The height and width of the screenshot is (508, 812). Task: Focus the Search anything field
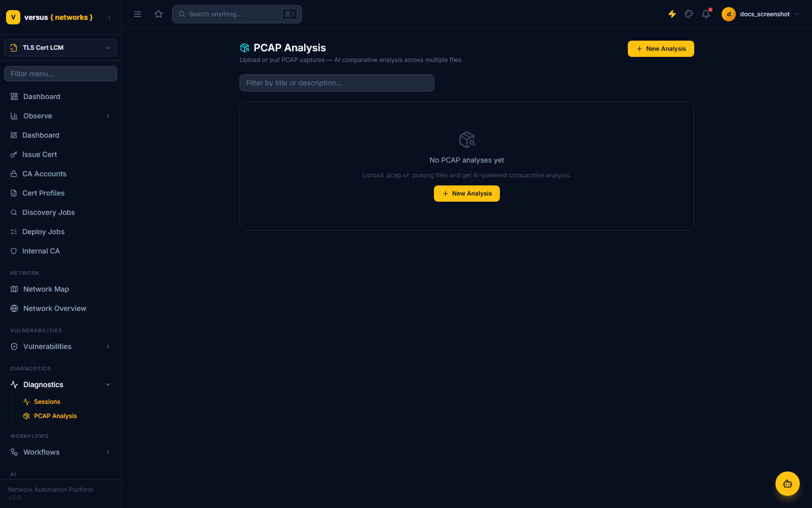click(x=237, y=14)
